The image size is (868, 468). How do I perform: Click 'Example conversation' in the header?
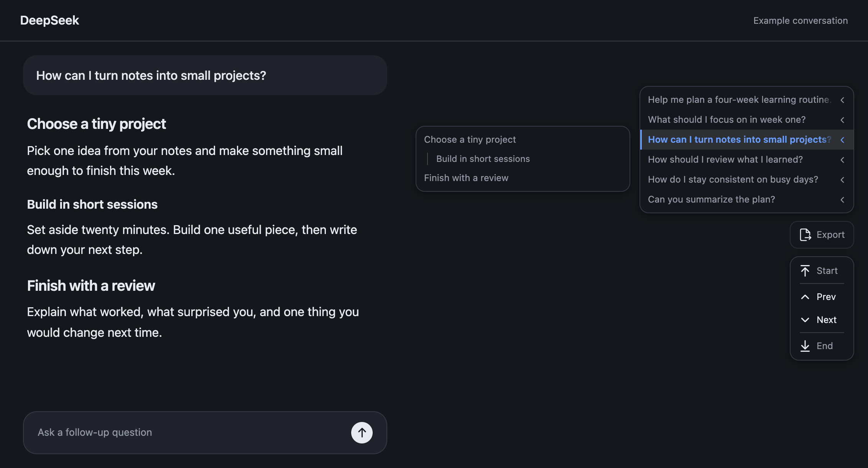801,21
